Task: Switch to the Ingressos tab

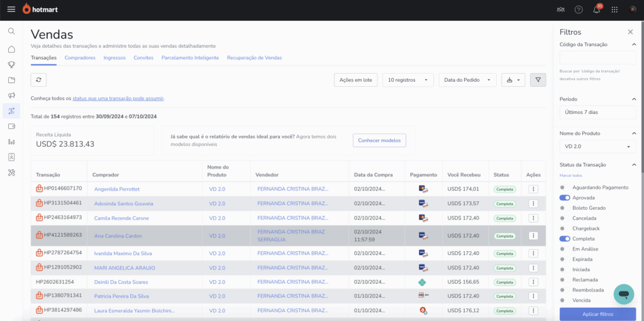Action: (114, 58)
